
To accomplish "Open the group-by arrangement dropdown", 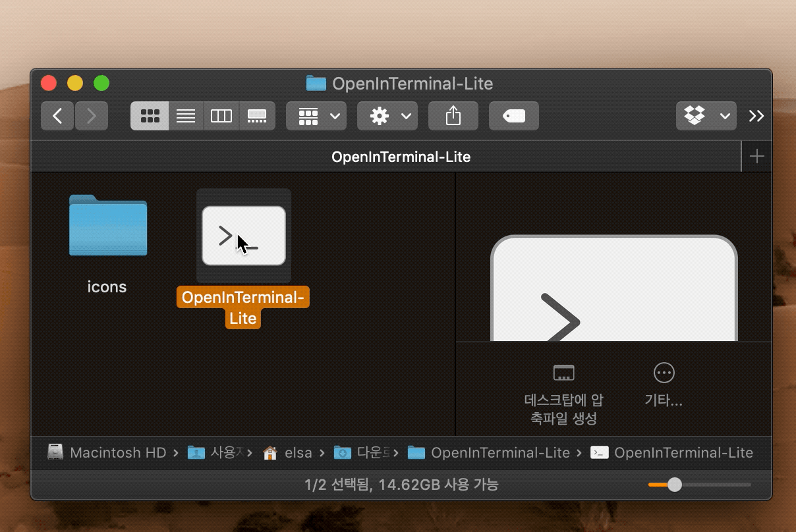I will point(316,117).
